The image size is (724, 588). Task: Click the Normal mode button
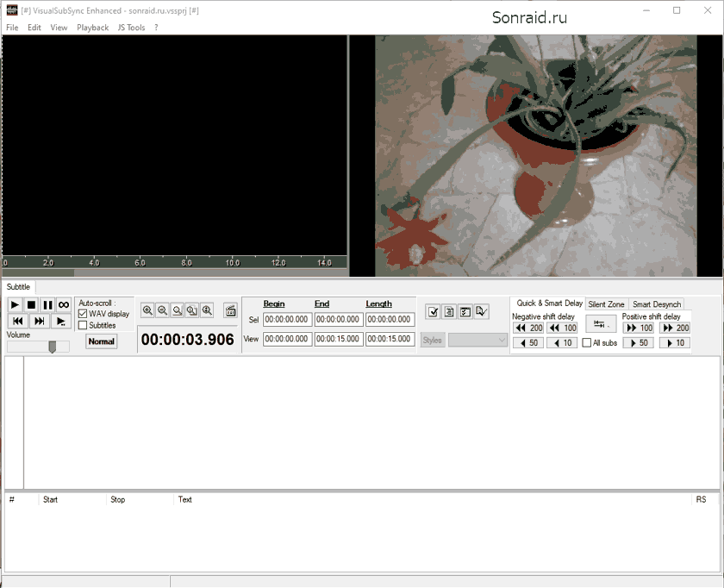coord(101,341)
